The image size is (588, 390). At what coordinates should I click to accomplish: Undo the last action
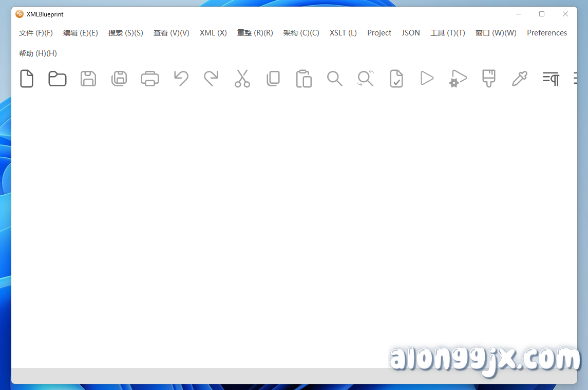tap(181, 78)
